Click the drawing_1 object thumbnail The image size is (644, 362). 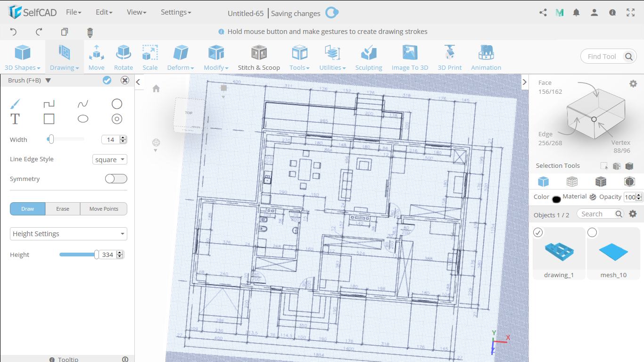click(559, 252)
